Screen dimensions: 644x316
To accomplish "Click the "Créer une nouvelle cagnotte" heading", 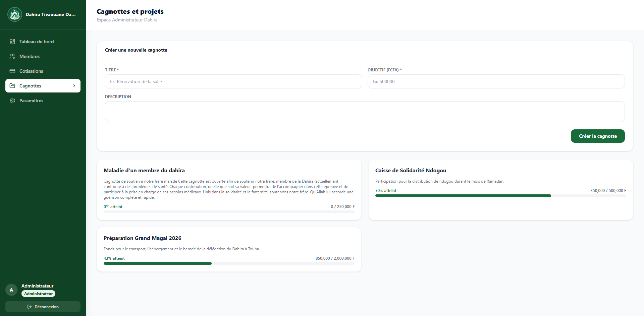I will tap(136, 50).
